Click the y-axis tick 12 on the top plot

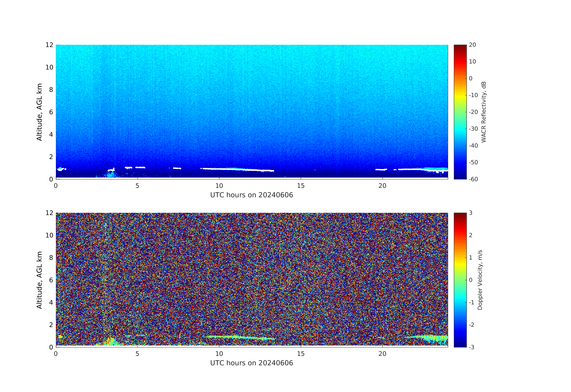click(49, 45)
